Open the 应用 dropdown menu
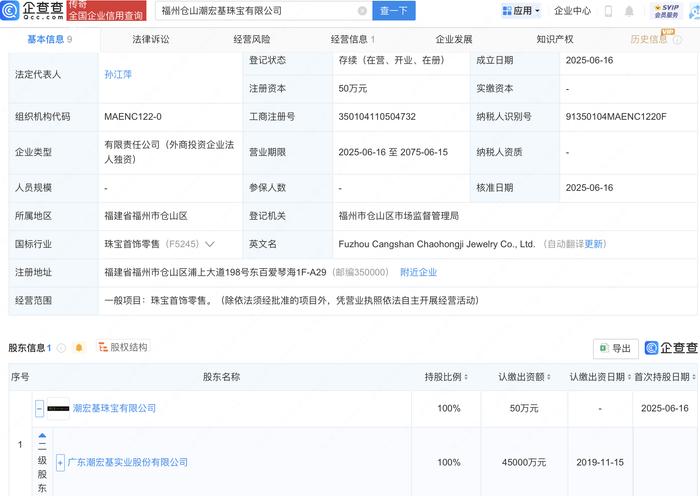 (x=521, y=11)
